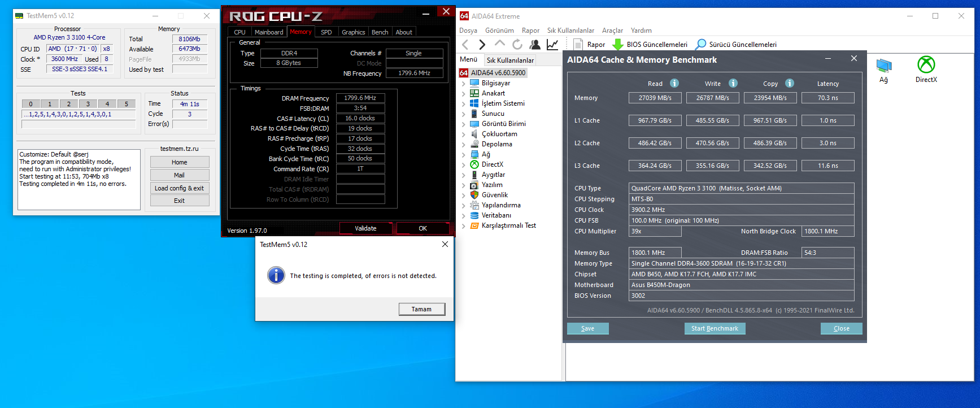The width and height of the screenshot is (980, 408).
Task: Switch to the SPD tab in CPU-Z
Action: point(326,32)
